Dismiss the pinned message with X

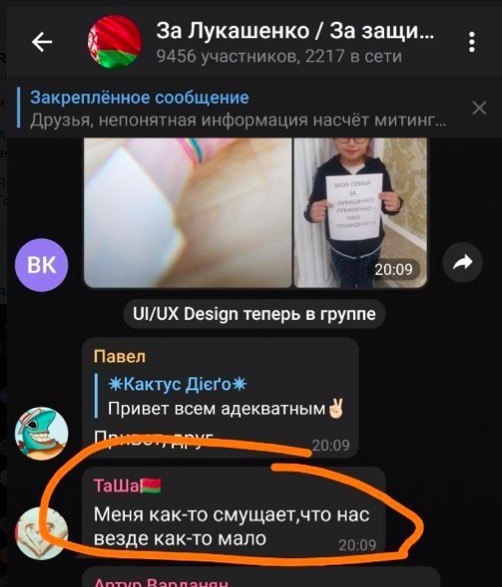pos(479,108)
